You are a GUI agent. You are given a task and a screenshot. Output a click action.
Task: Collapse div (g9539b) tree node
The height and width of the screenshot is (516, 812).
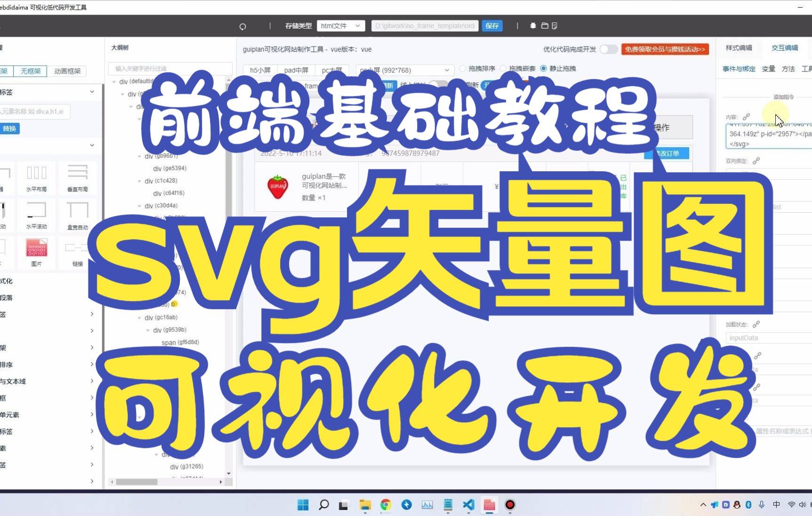coord(148,330)
